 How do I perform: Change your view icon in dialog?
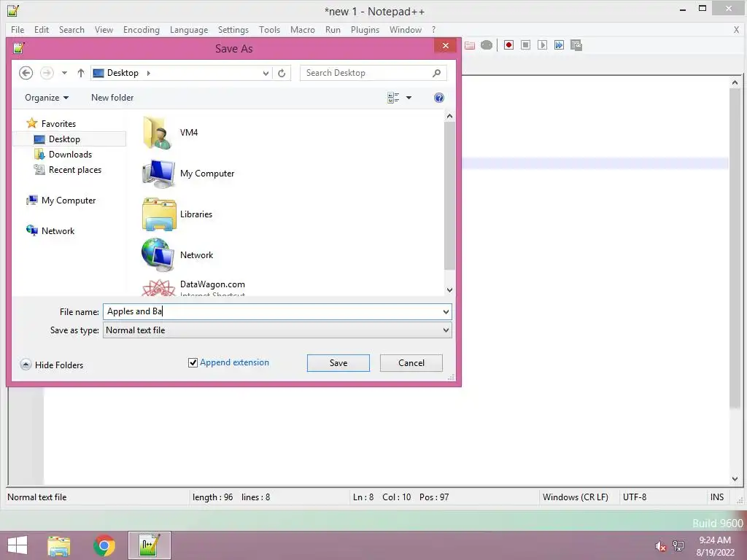(393, 98)
